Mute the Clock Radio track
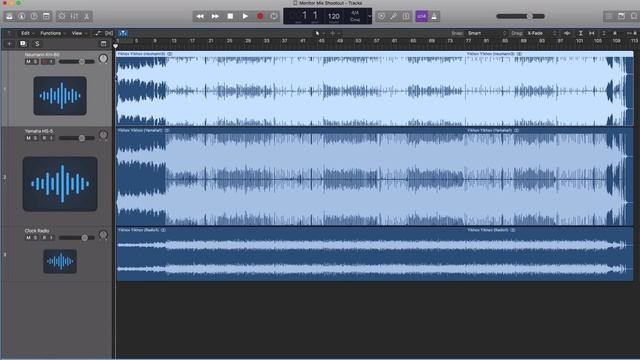 pyautogui.click(x=28, y=238)
